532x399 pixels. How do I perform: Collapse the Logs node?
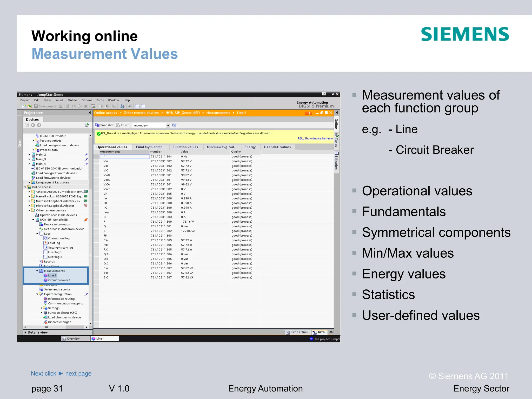[37, 234]
